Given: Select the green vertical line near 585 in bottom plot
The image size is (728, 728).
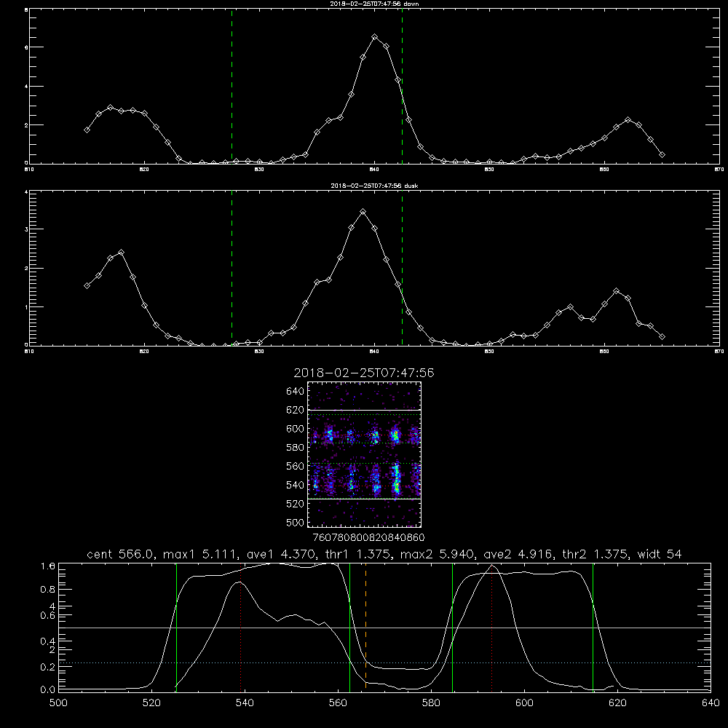Looking at the screenshot, I should 452,627.
